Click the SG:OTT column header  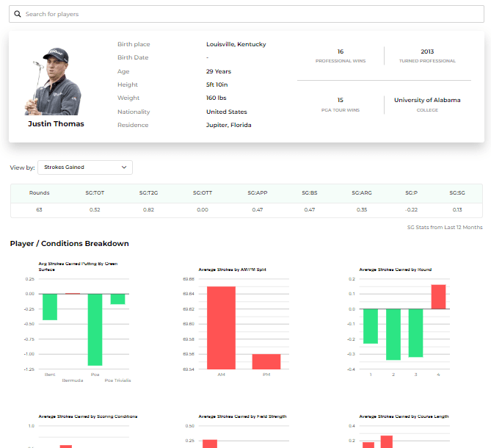click(203, 192)
